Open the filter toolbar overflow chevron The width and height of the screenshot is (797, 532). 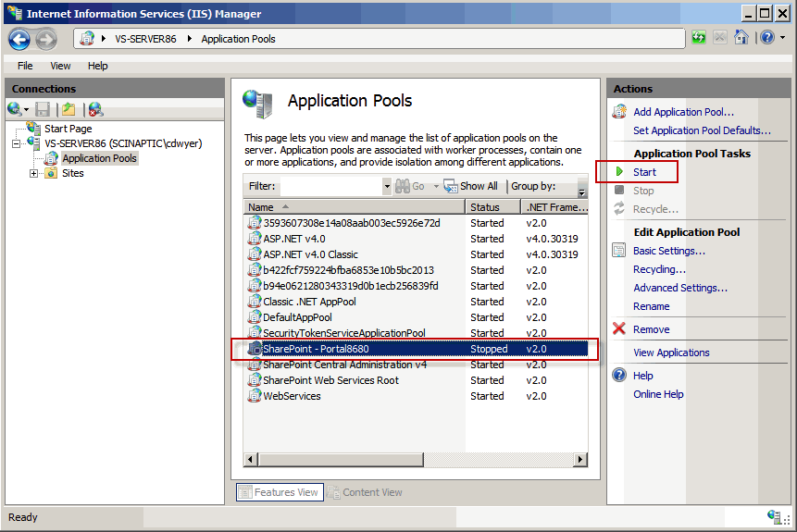point(582,192)
